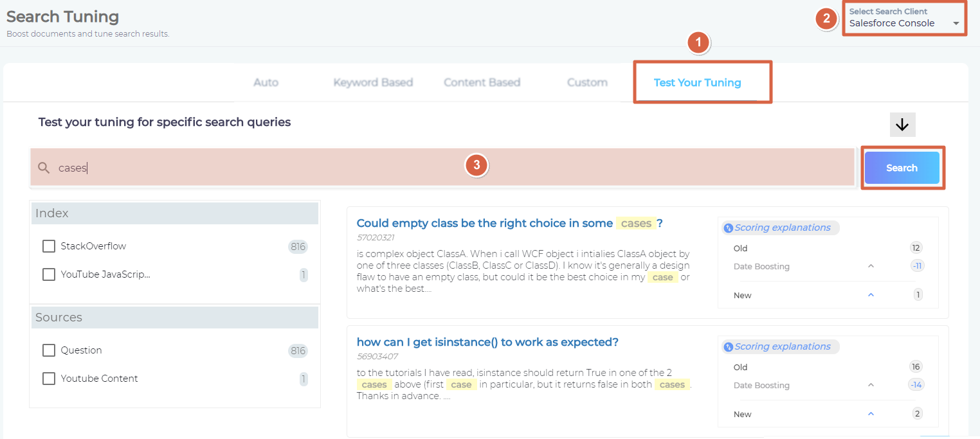Go to the Custom tuning tab
This screenshot has width=980, height=439.
click(587, 82)
